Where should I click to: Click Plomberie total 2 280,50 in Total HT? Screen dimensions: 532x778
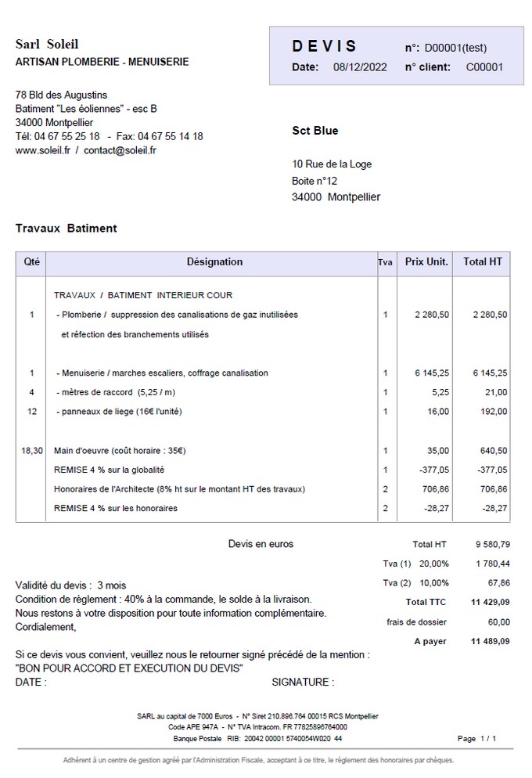[490, 315]
